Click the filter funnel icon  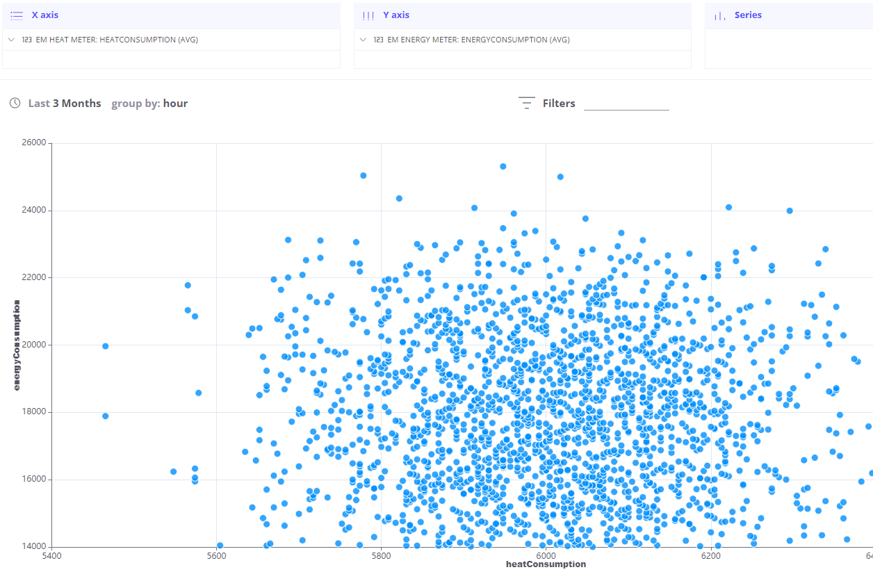526,104
